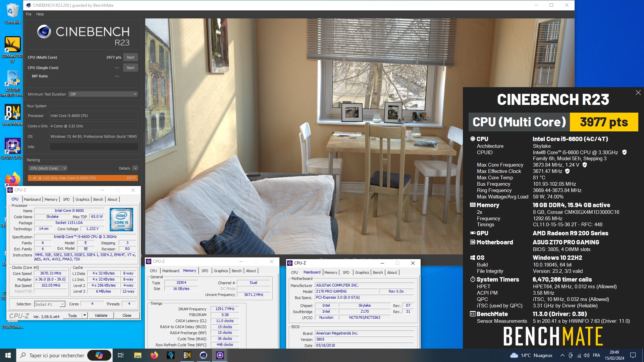Open the 285628.hw desktop file icon
The image size is (644, 362).
coord(12,327)
